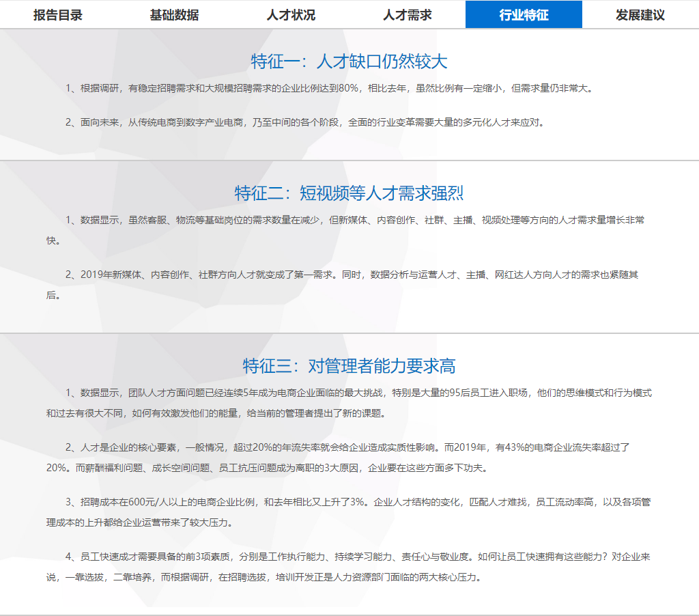Click paragraph starting 2、2019年新媒体、内容创作
Image resolution: width=699 pixels, height=616 pixels.
(343, 285)
